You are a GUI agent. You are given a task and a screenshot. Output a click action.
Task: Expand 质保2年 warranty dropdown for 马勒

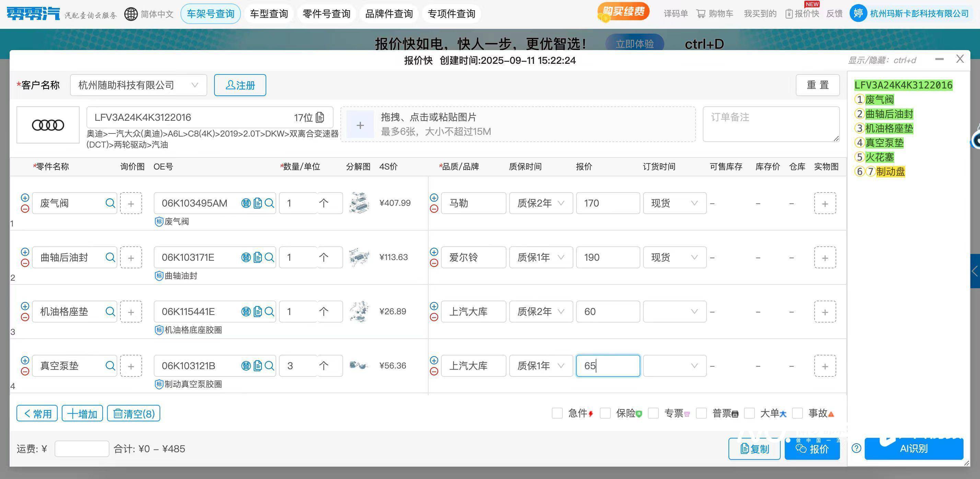(x=540, y=203)
